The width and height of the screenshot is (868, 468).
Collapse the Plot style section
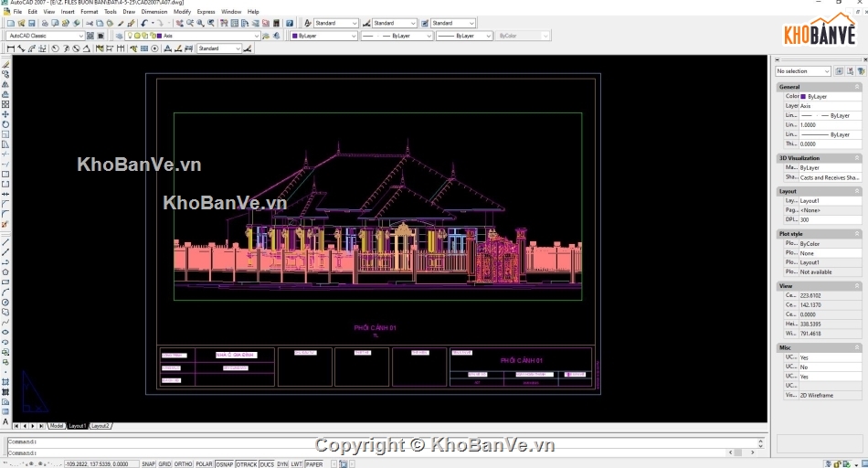(x=857, y=234)
